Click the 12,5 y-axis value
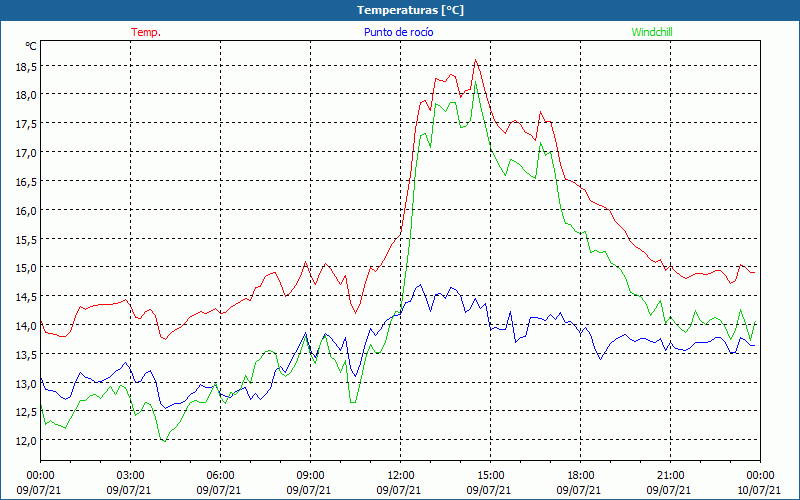 point(26,412)
